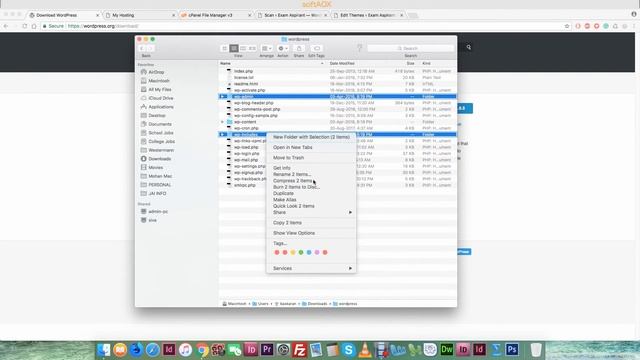This screenshot has height=360, width=640.
Task: Open PERSONAL folder in sidebar
Action: pos(160,185)
